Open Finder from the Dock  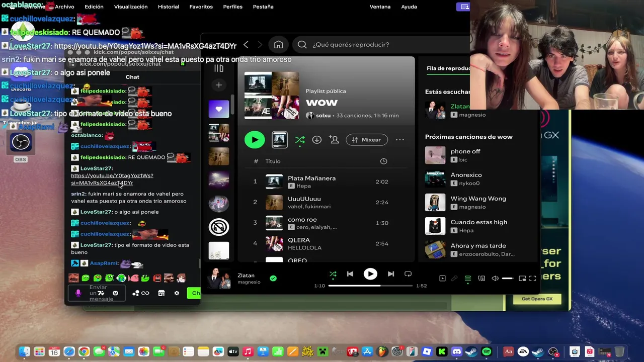pos(24,352)
